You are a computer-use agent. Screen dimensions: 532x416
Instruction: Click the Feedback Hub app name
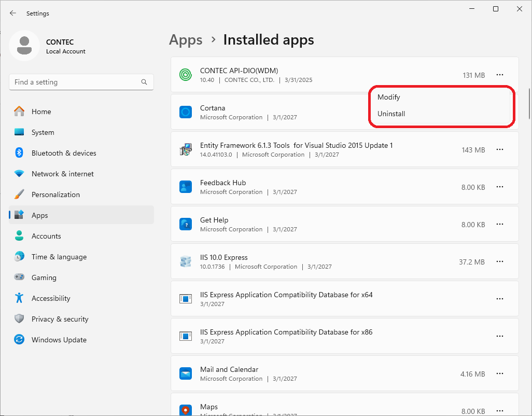click(223, 183)
